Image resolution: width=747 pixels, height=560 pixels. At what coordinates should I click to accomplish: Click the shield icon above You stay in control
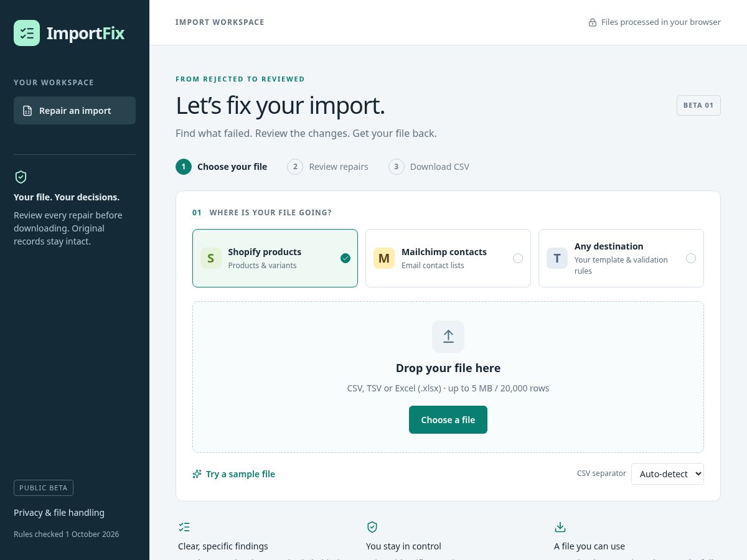pyautogui.click(x=372, y=527)
